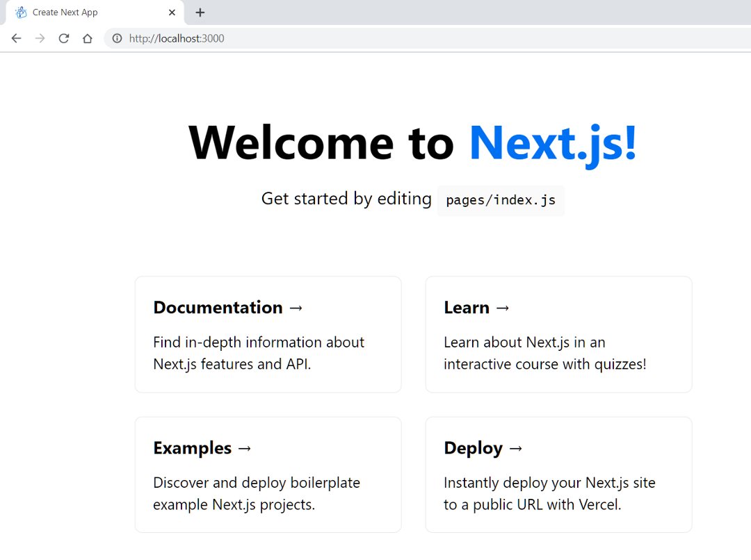Viewport: 751px width, 560px height.
Task: Open the Learn card
Action: pyautogui.click(x=558, y=334)
